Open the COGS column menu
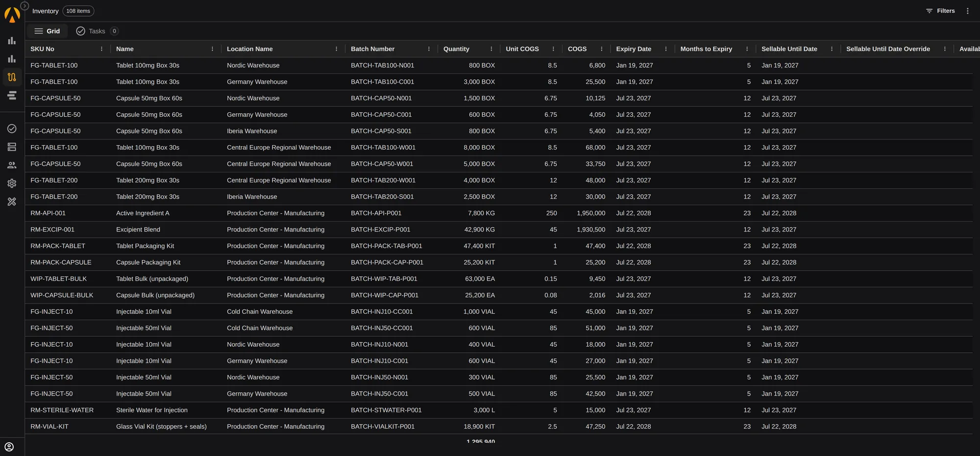980x456 pixels. click(602, 49)
